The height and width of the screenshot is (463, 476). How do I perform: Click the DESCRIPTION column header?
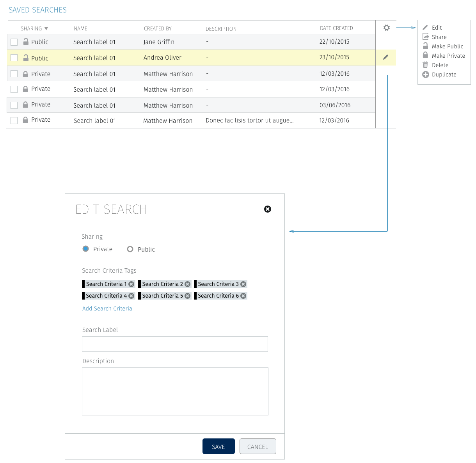(x=221, y=29)
